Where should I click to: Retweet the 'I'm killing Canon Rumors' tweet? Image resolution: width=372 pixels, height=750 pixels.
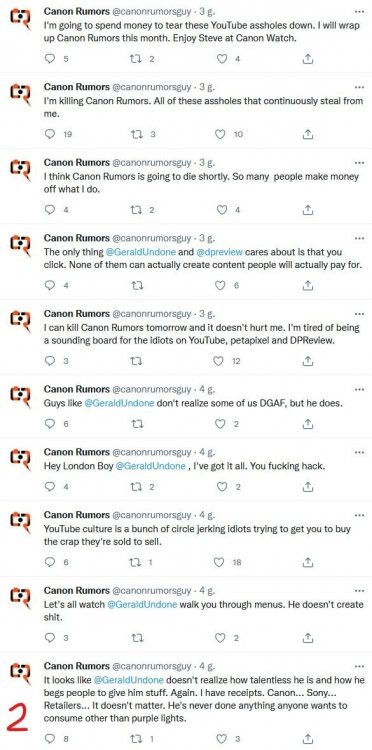coord(136,134)
